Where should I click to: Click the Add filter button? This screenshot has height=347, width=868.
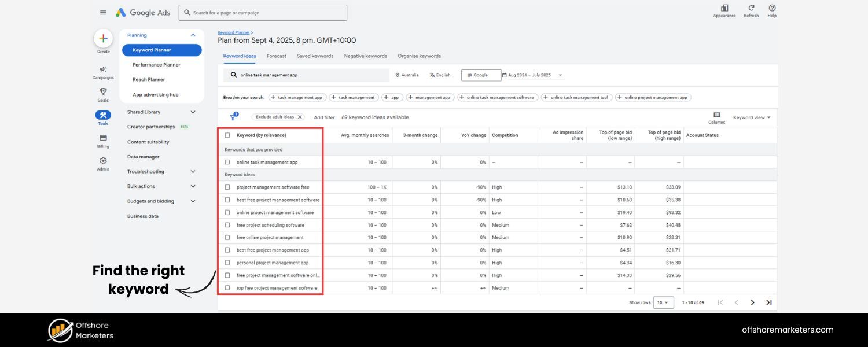pos(324,117)
